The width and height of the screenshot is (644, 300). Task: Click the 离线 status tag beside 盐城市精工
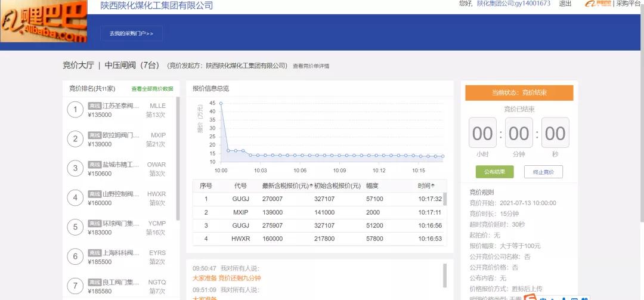94,165
